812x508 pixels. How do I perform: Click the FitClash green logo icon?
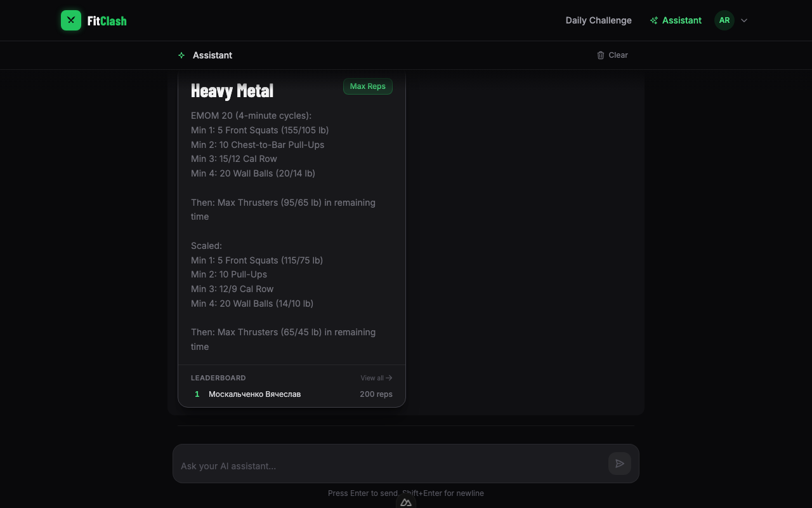pos(71,20)
